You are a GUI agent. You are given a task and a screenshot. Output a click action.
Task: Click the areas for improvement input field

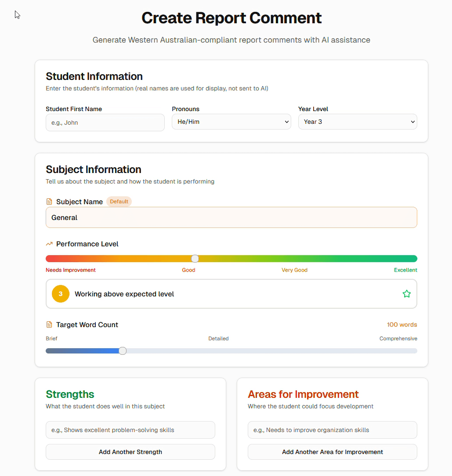pyautogui.click(x=332, y=429)
